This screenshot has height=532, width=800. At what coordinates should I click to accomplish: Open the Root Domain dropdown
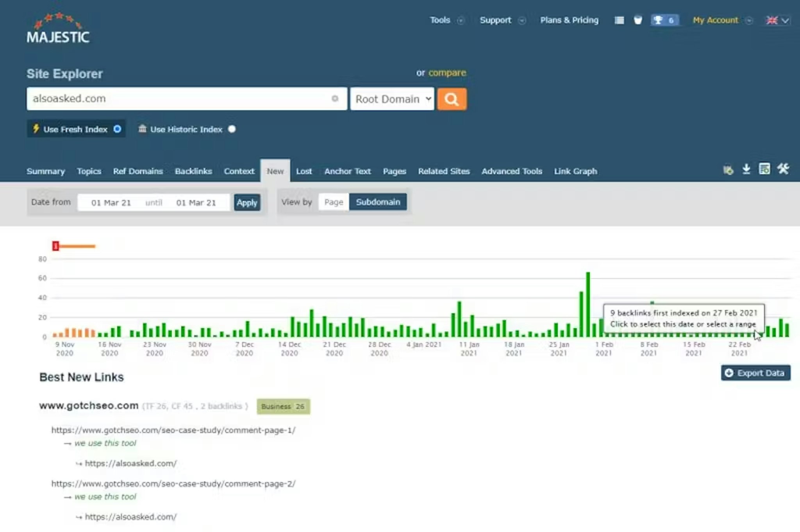(392, 99)
